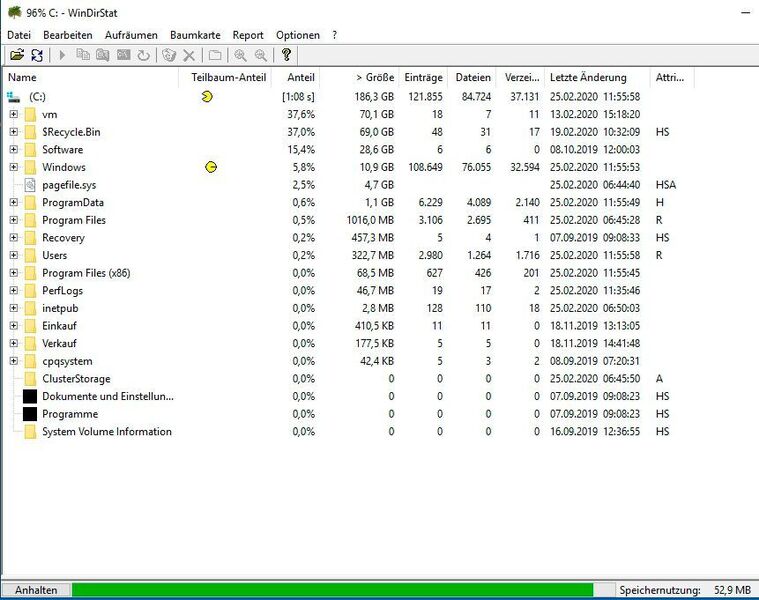Click the 15,4% share of Software
The width and height of the screenshot is (759, 600).
pyautogui.click(x=301, y=150)
